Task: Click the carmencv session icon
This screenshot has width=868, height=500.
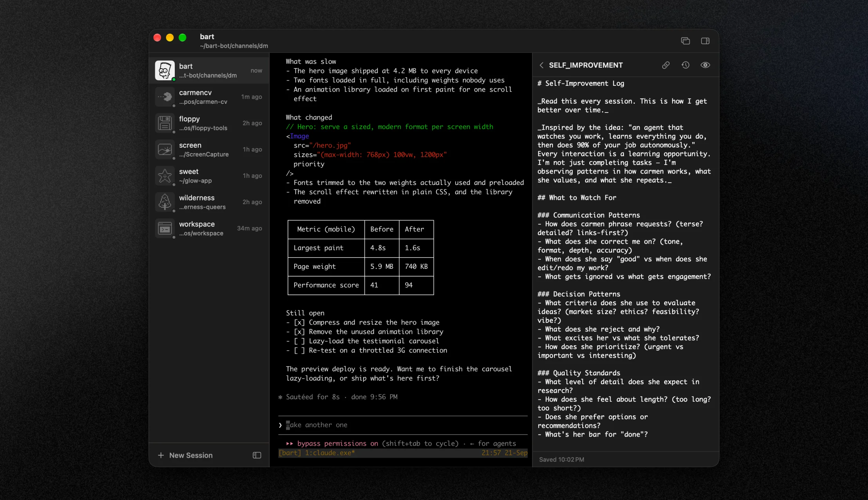Action: (165, 97)
